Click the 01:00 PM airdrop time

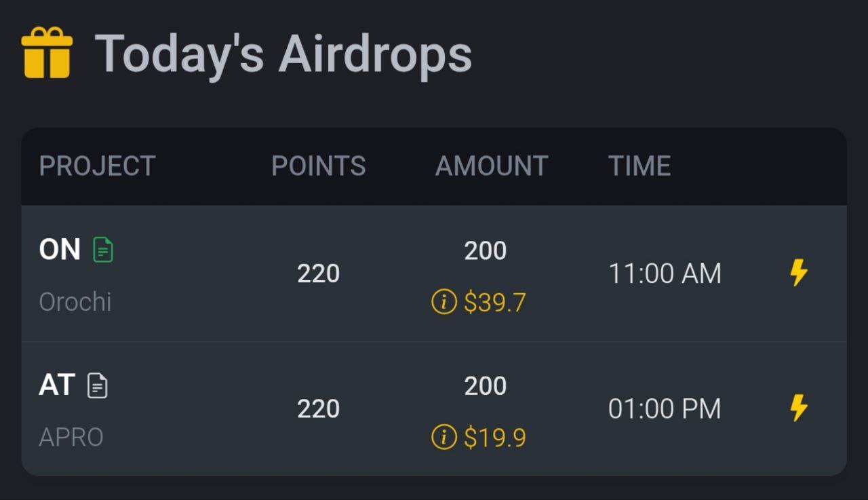(x=665, y=408)
